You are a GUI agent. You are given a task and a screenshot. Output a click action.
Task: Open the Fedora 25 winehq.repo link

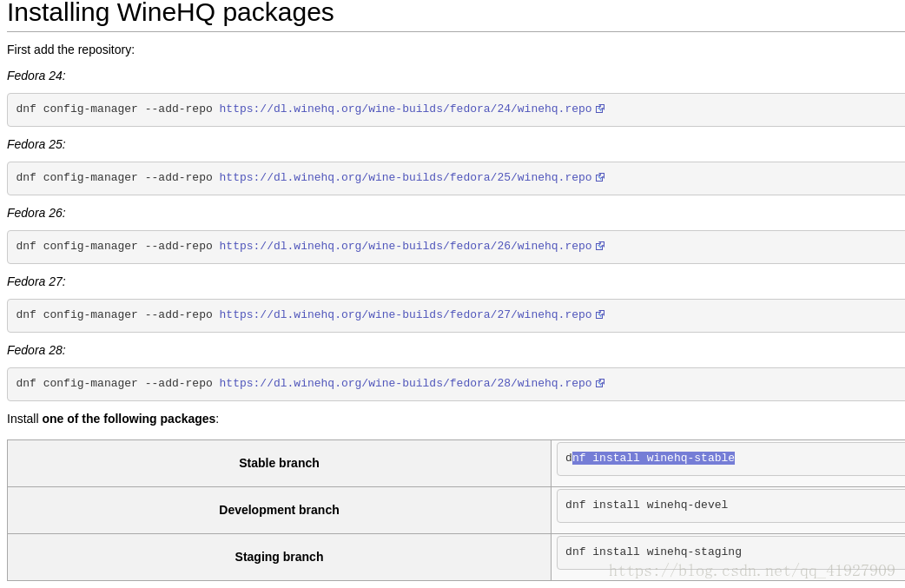[x=406, y=177]
